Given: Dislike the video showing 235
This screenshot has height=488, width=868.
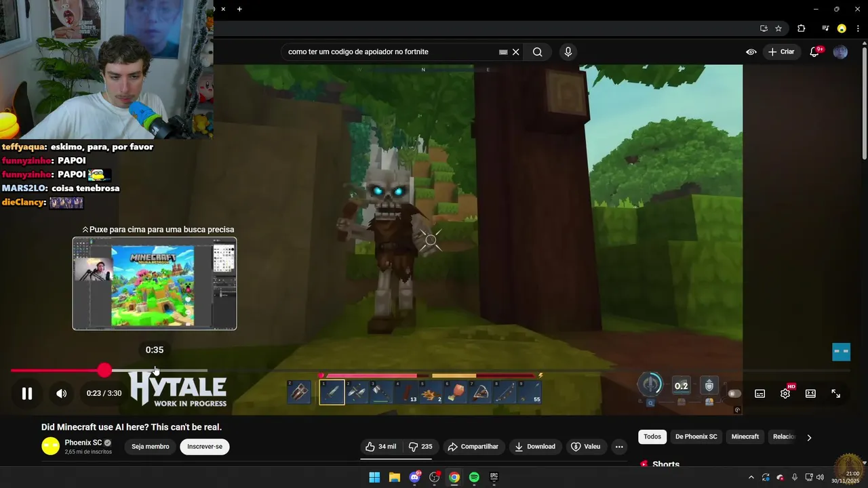Looking at the screenshot, I should [x=420, y=447].
